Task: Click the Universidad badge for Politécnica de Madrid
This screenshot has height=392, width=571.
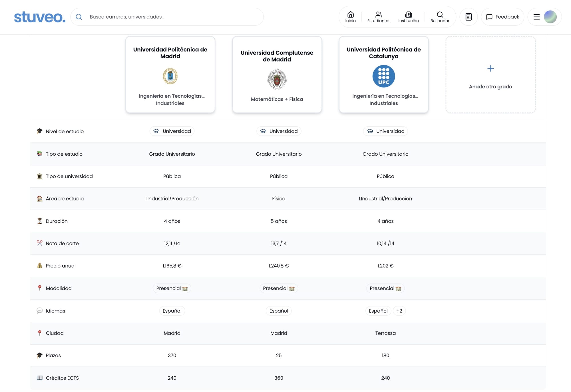Action: pos(172,131)
